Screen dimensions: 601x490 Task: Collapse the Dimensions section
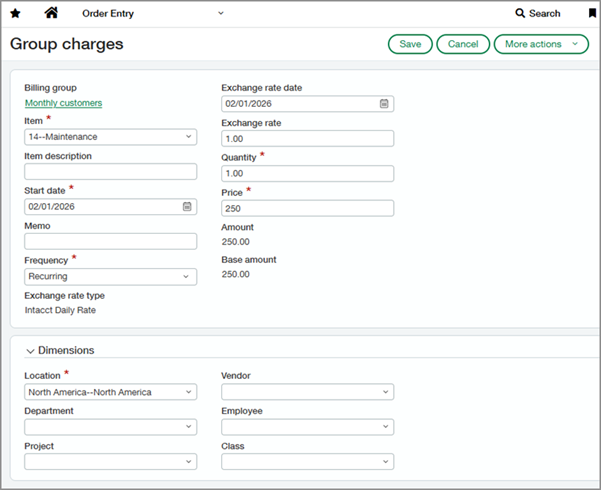coord(30,351)
